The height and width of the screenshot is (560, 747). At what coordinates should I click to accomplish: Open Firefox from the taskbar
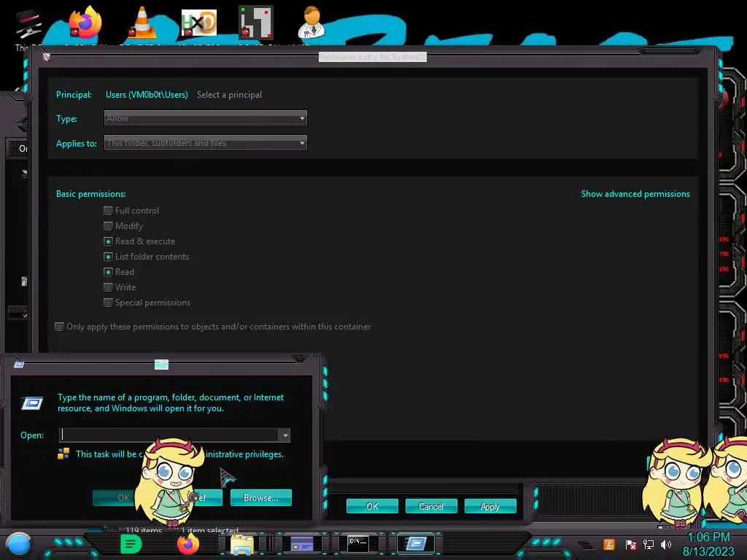point(188,544)
